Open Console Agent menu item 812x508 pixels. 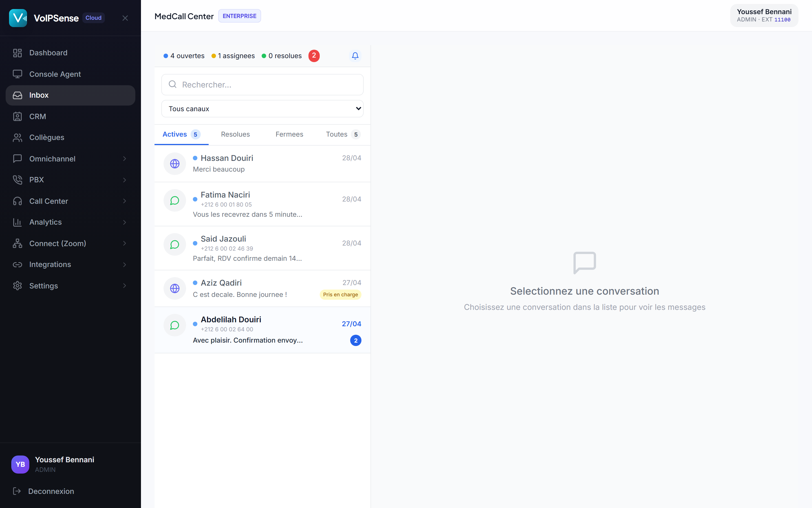70,74
